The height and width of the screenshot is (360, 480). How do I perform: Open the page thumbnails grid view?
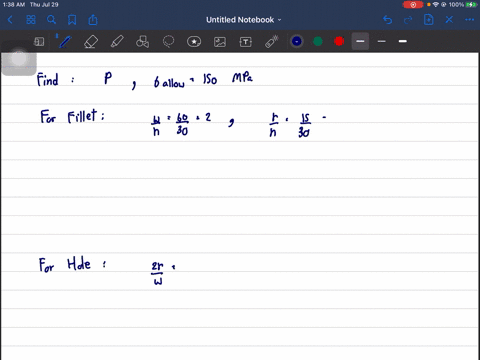click(31, 20)
